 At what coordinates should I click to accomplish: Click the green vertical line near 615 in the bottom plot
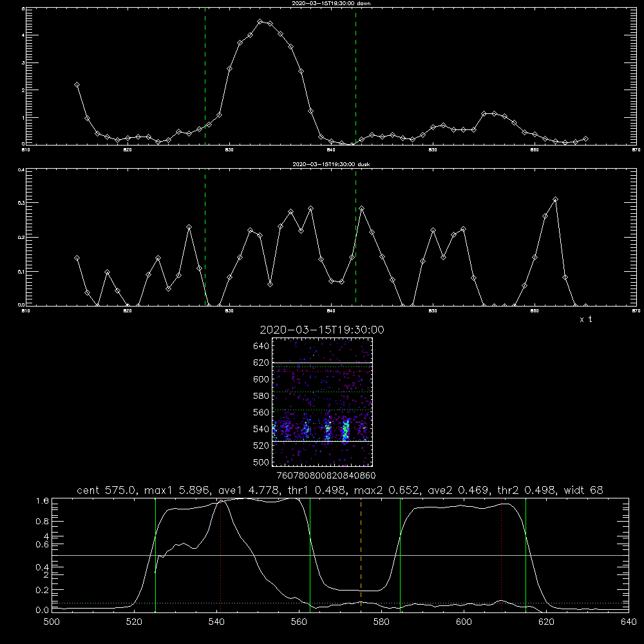[x=526, y=554]
